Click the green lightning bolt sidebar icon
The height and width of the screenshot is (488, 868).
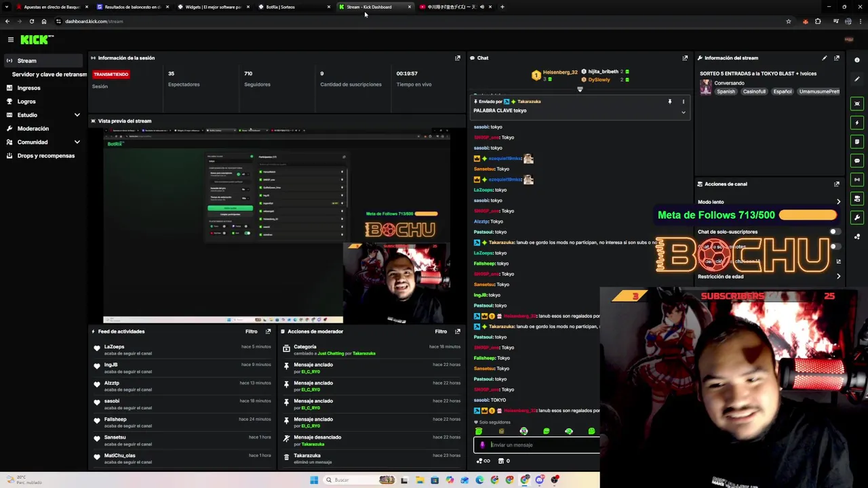[x=857, y=123]
